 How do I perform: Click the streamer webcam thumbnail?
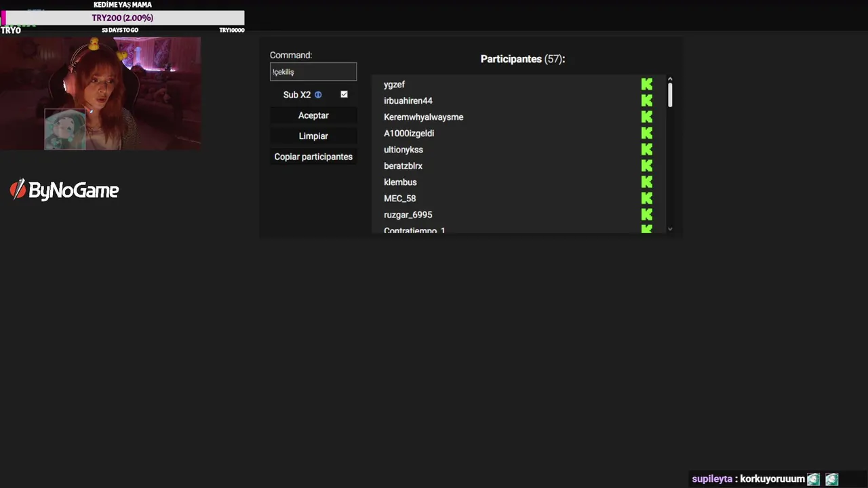[x=100, y=94]
